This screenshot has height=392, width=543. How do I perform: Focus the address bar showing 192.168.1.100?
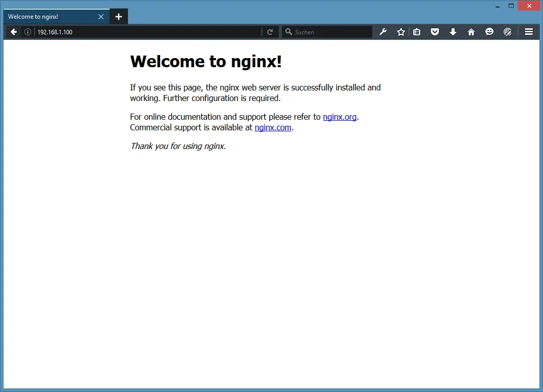(146, 32)
